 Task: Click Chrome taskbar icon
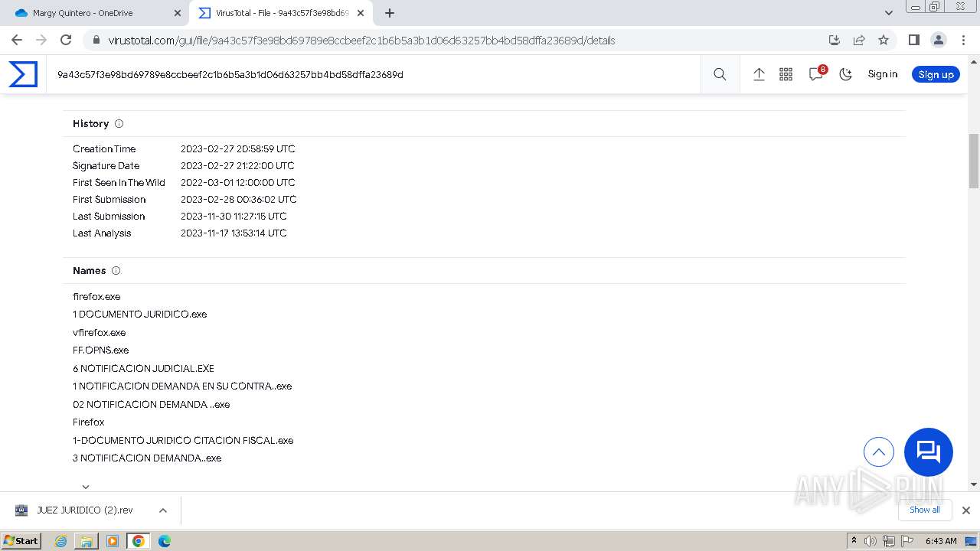pyautogui.click(x=138, y=541)
